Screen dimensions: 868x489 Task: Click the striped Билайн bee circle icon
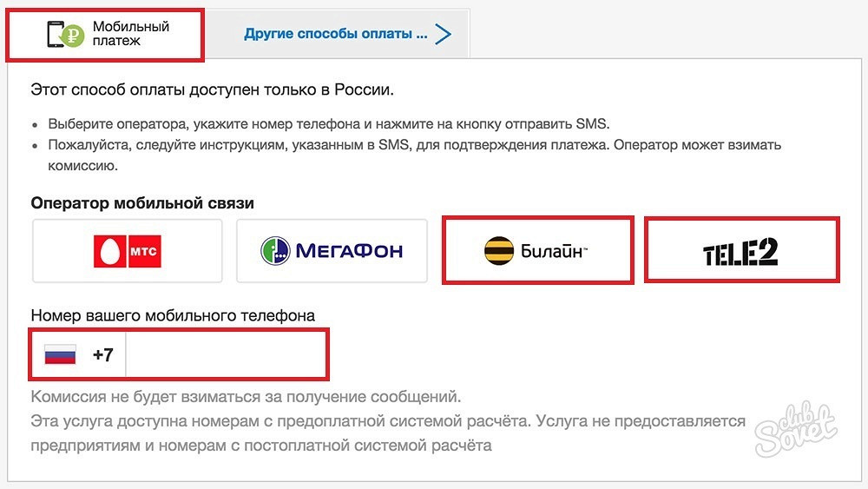pyautogui.click(x=499, y=251)
